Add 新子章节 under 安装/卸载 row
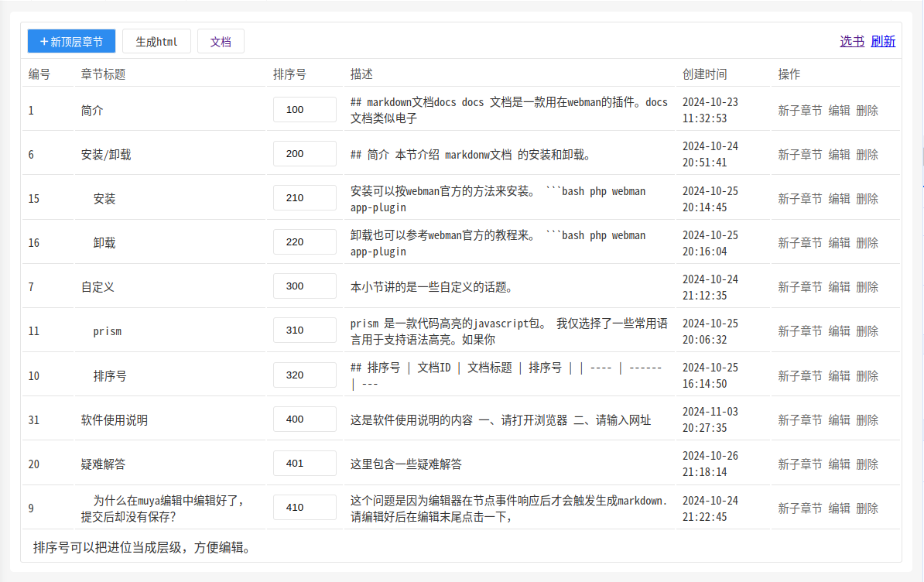This screenshot has height=582, width=924. tap(799, 155)
